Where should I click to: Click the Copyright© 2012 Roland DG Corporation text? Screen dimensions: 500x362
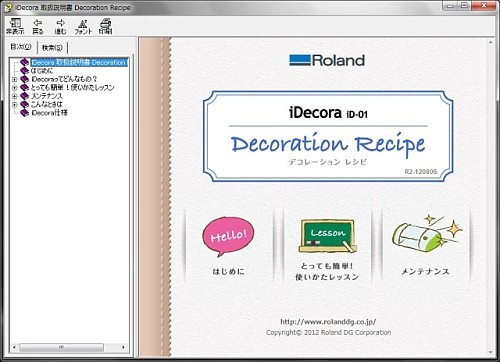[x=329, y=332]
